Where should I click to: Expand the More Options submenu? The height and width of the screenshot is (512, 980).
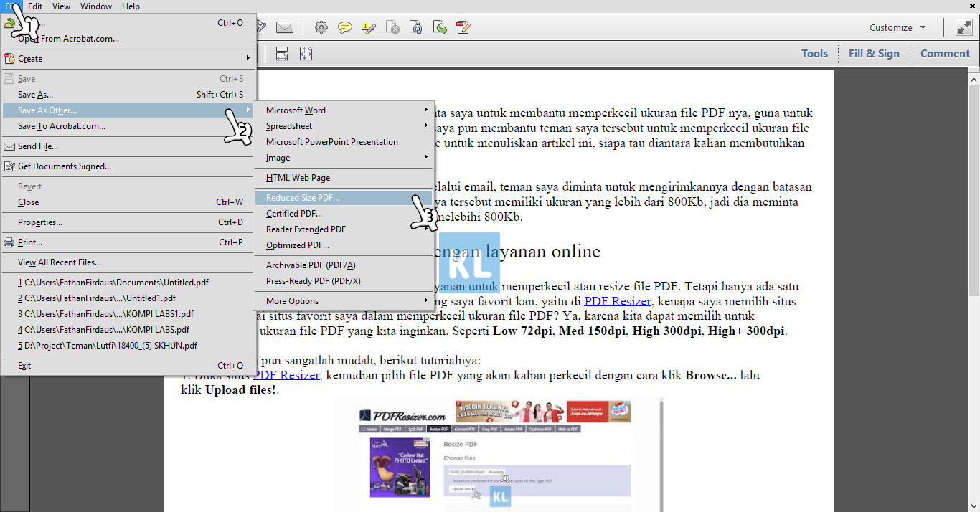tap(344, 301)
